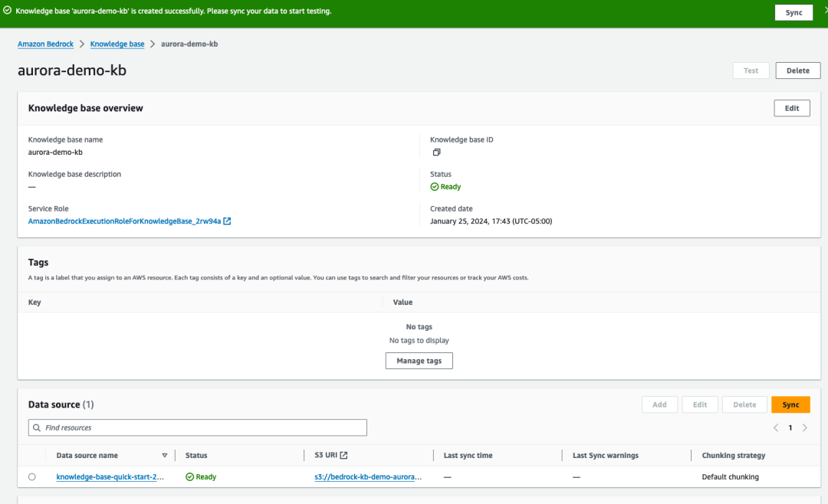Click the data source Edit button
The width and height of the screenshot is (828, 504).
point(700,404)
